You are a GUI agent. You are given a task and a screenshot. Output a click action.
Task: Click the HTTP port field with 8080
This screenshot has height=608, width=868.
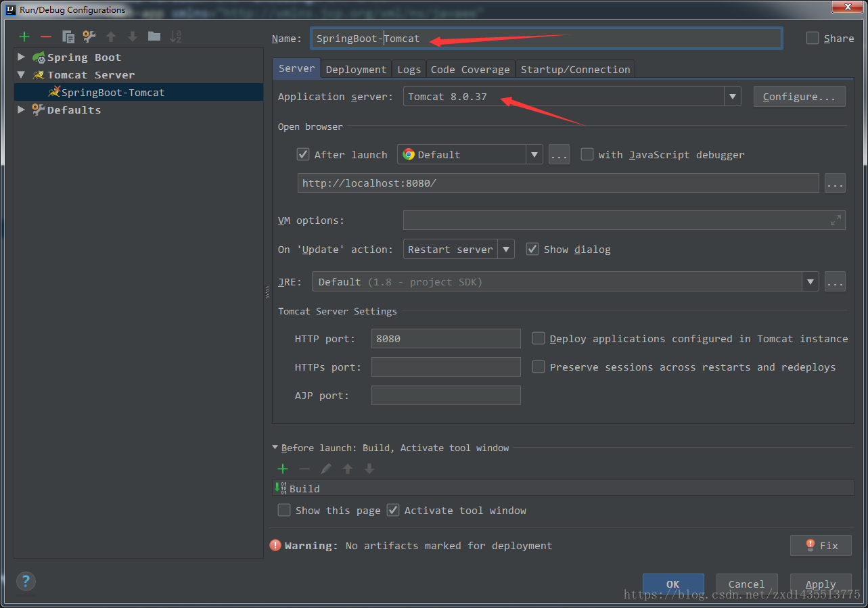click(446, 339)
